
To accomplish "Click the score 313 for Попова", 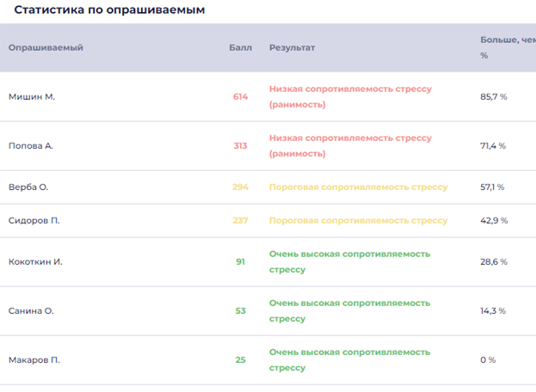I will click(240, 146).
